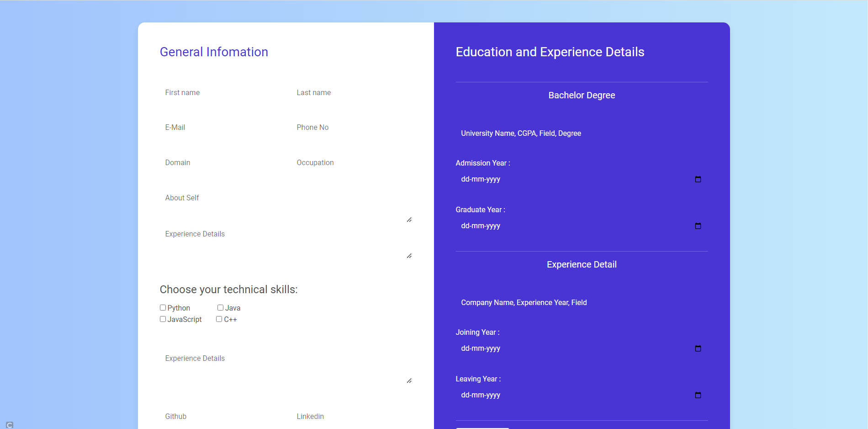868x429 pixels.
Task: Click the 'Education and Experience Details' heading
Action: [x=550, y=52]
